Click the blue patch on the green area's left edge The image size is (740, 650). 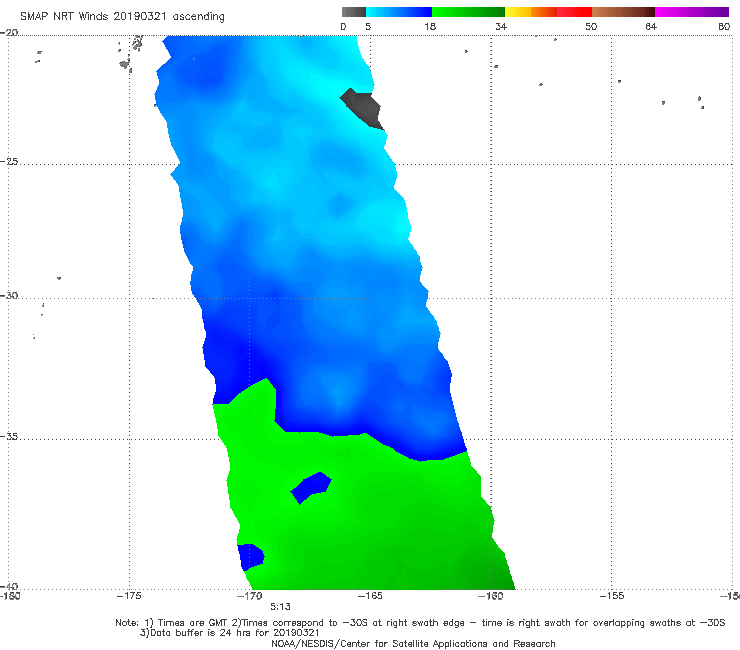(x=251, y=557)
